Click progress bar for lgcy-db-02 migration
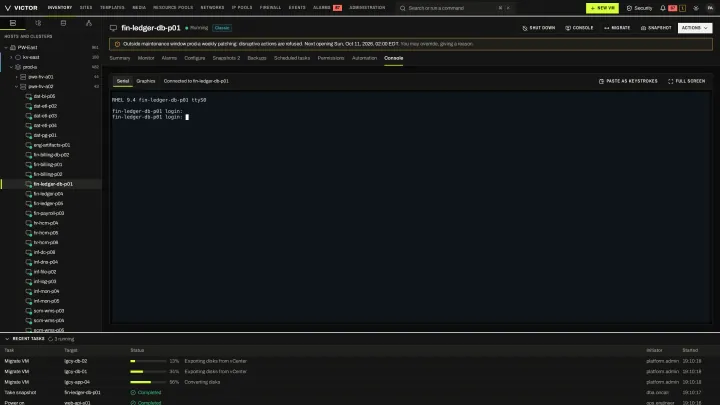 148,361
